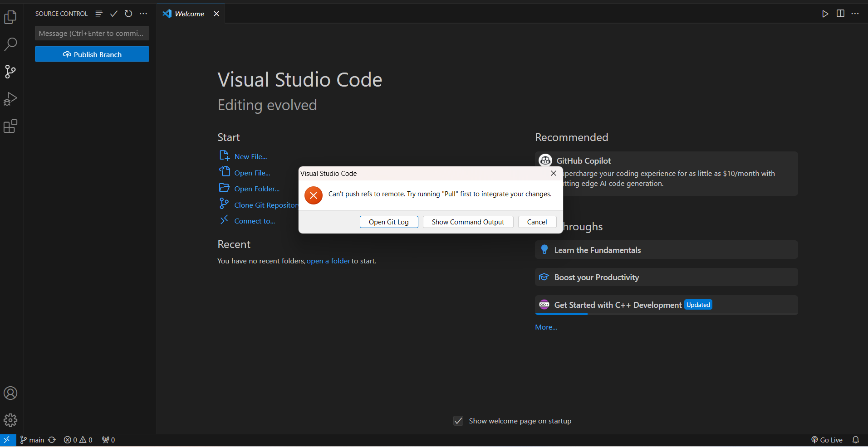This screenshot has height=447, width=868.
Task: Split the editor to the right
Action: point(840,14)
